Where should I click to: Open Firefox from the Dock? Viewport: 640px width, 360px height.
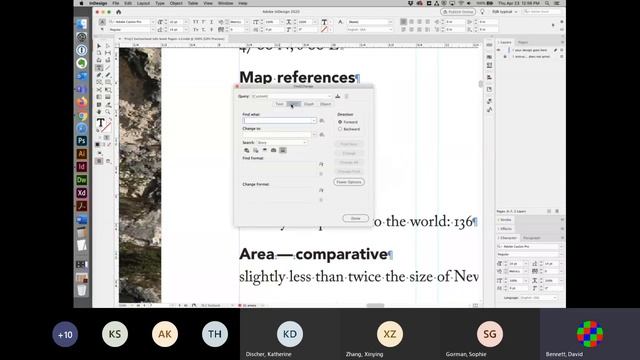pos(82,102)
